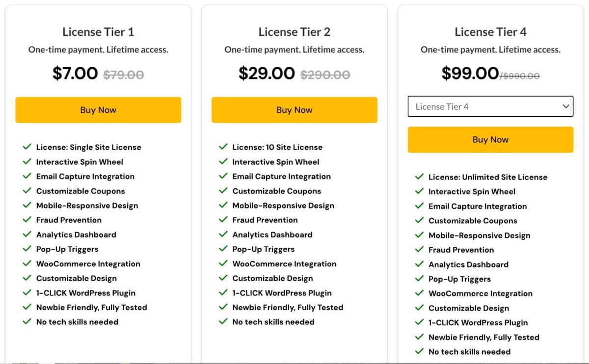Click Buy Now under License Tier 1
The image size is (589, 364).
click(x=98, y=110)
